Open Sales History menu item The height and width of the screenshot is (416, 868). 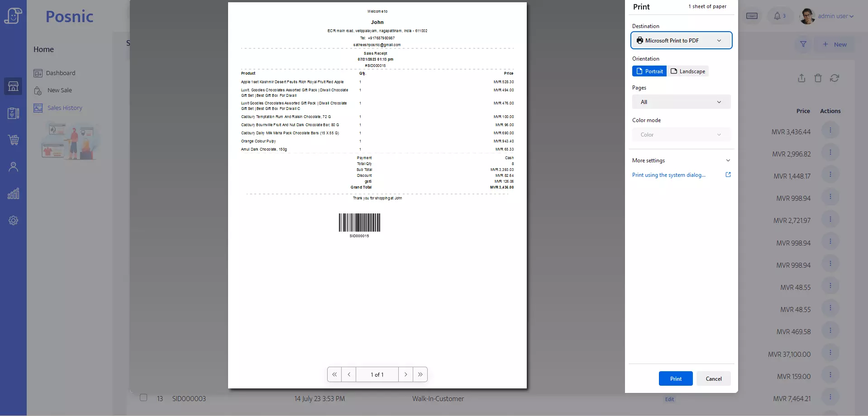coord(65,108)
